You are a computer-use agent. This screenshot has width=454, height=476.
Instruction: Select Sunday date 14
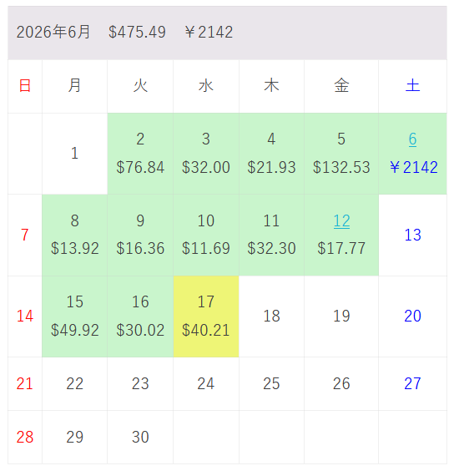pos(25,316)
